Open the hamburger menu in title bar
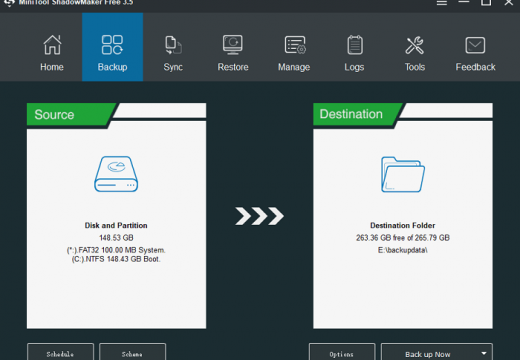Viewport: 520px width, 360px height. point(442,3)
